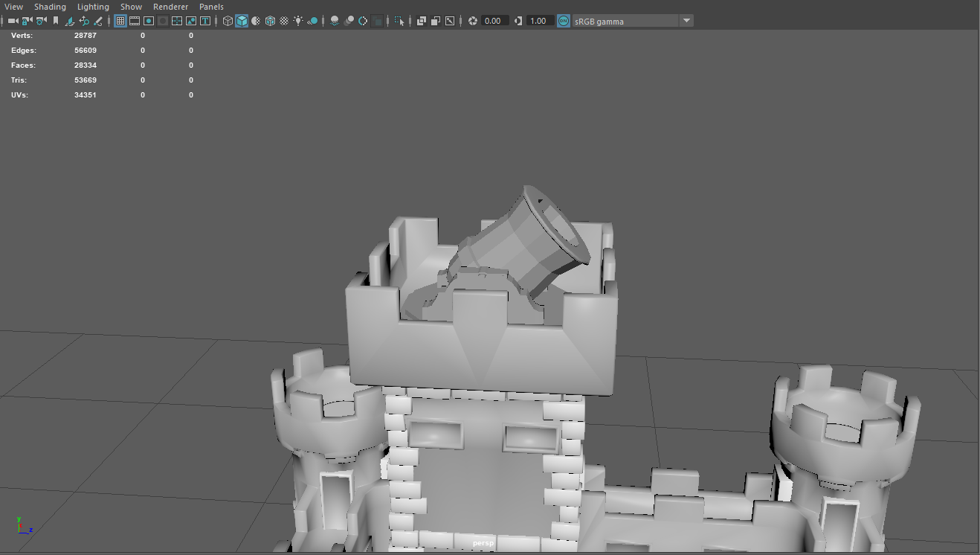Open the Renderer menu

170,7
